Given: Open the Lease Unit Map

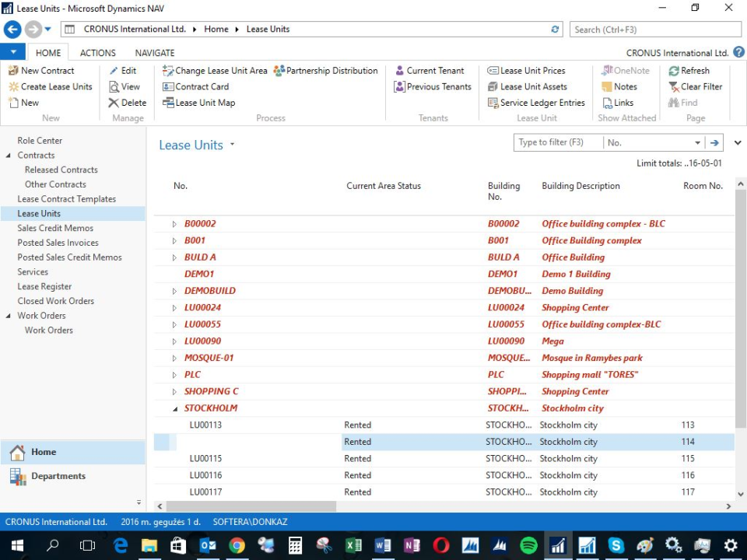Looking at the screenshot, I should tap(198, 103).
